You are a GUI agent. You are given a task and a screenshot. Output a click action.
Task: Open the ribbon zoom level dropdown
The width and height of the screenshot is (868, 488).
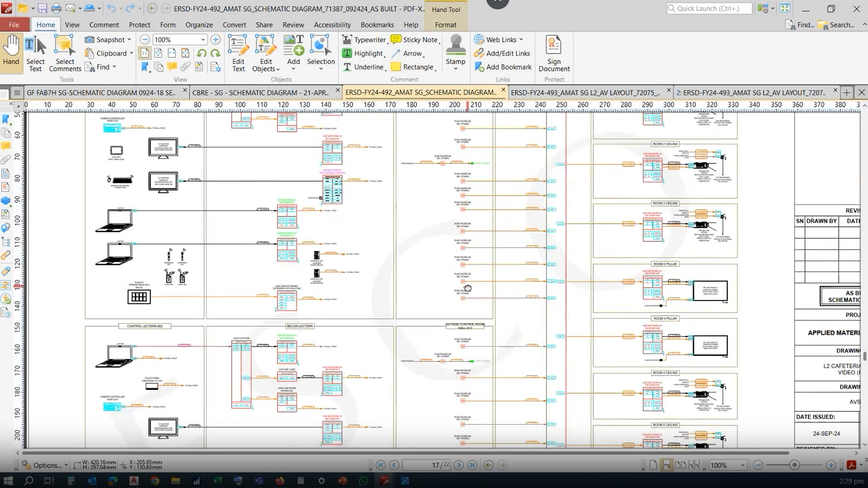coord(203,39)
